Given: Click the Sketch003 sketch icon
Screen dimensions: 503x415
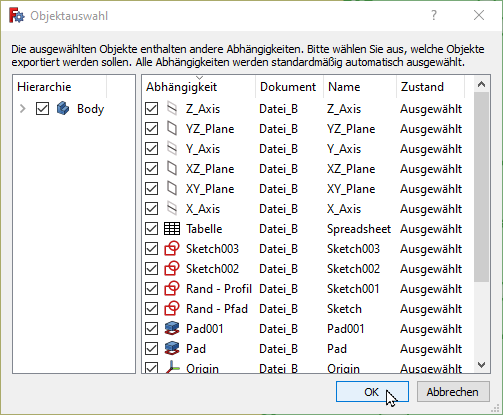Looking at the screenshot, I should pyautogui.click(x=172, y=249).
